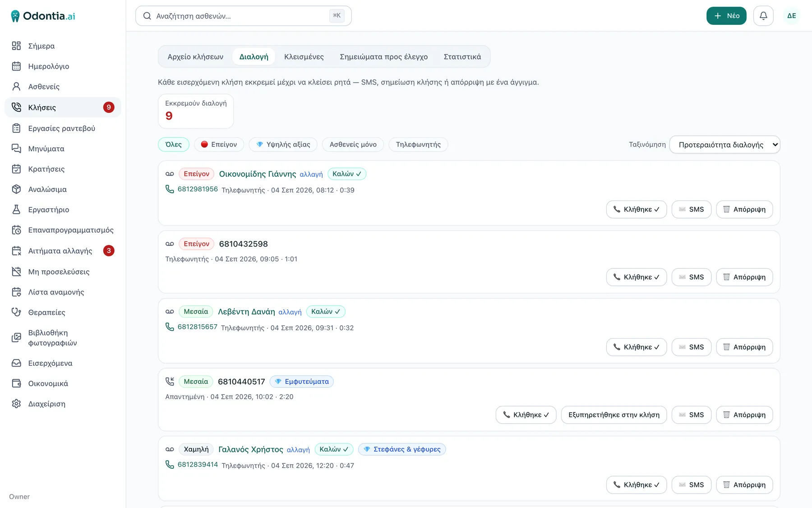
Task: Click the Νέο button
Action: coord(726,16)
